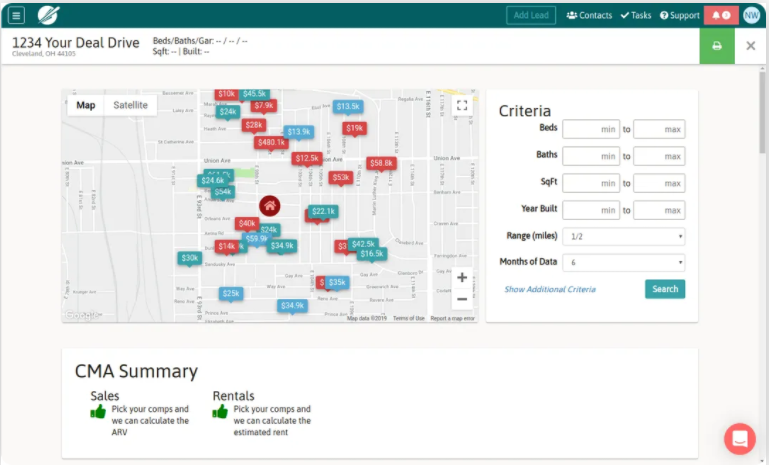The width and height of the screenshot is (769, 465).
Task: Open the NW user avatar
Action: [x=751, y=15]
